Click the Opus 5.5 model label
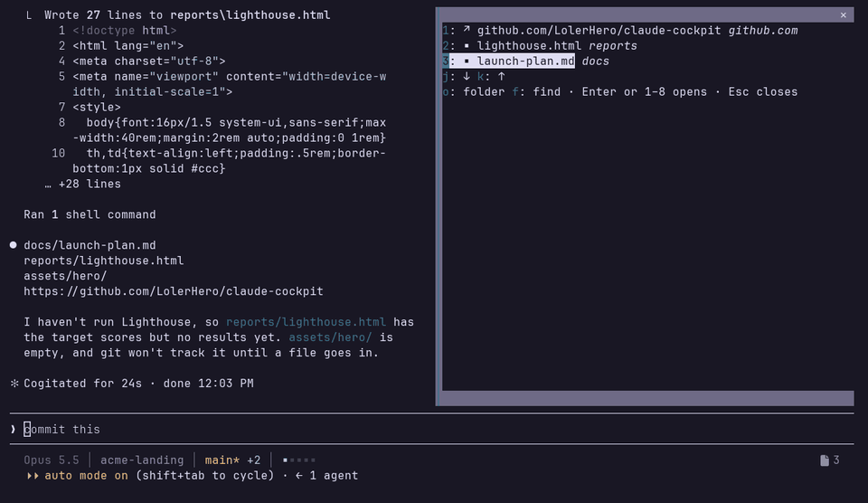868x503 pixels. tap(52, 460)
